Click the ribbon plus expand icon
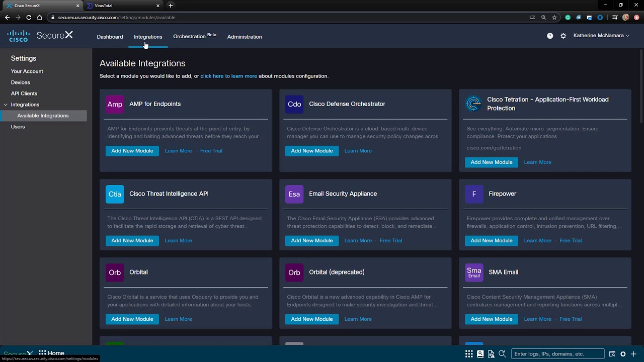Image resolution: width=644 pixels, height=362 pixels. (633, 354)
